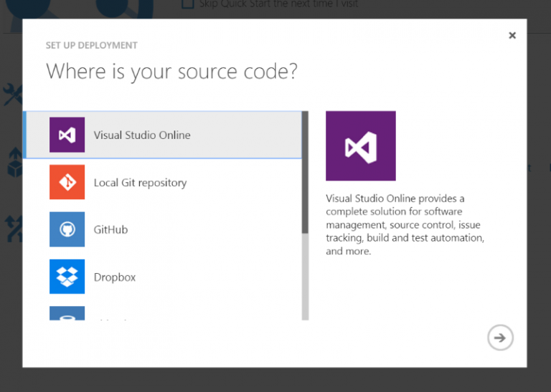551x392 pixels.
Task: Click the source list scrollbar thumb
Action: tap(305, 172)
